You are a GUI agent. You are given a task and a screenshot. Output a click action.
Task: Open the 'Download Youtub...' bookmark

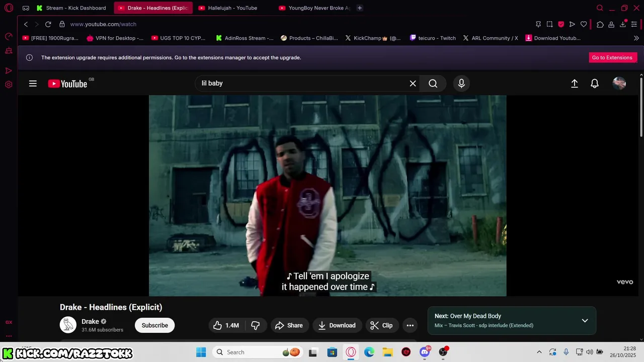pyautogui.click(x=553, y=38)
